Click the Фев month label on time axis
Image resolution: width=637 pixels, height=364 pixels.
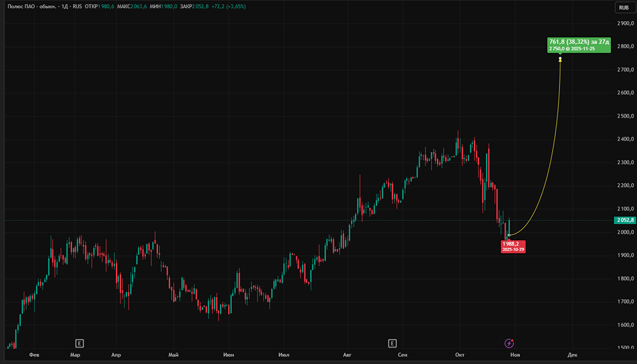click(x=34, y=355)
